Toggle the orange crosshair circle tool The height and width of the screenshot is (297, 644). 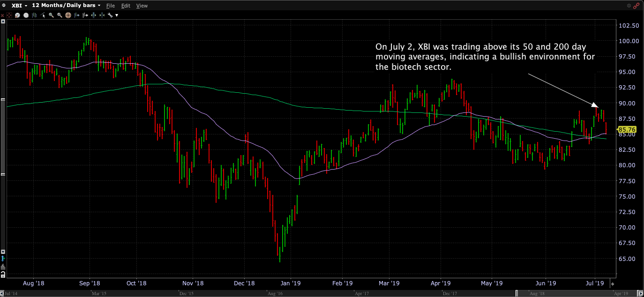pyautogui.click(x=68, y=15)
